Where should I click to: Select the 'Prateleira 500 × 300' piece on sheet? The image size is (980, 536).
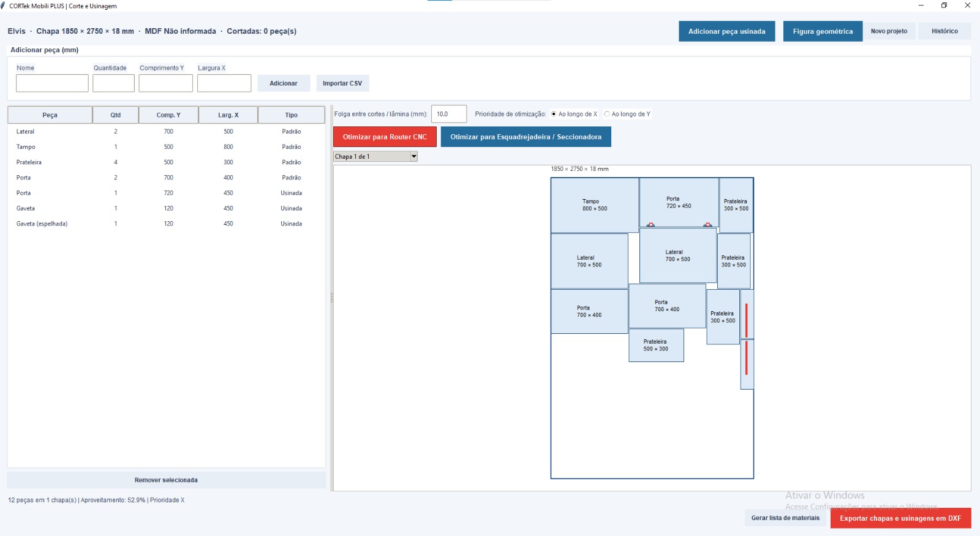pos(656,345)
